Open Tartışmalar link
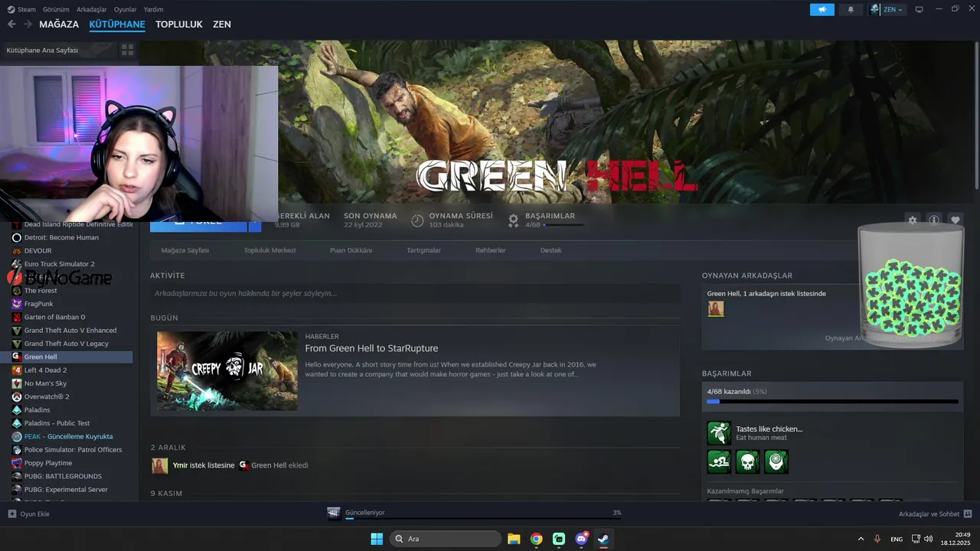This screenshot has width=980, height=551. click(423, 250)
